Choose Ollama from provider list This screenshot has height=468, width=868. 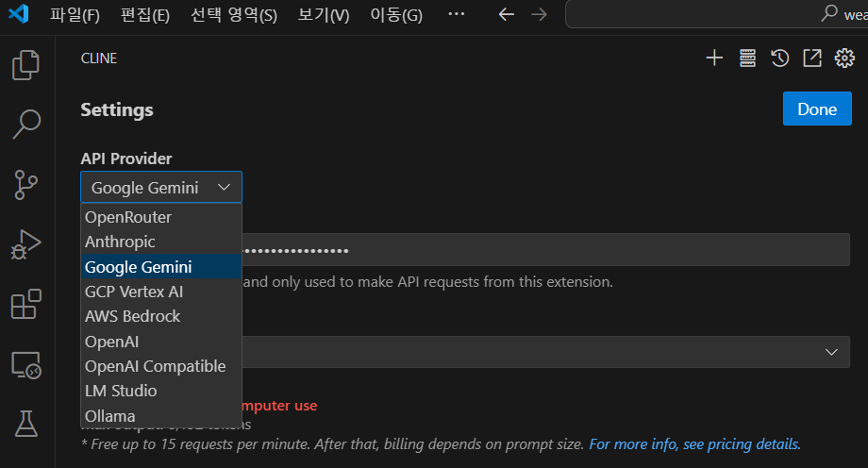coord(161,416)
